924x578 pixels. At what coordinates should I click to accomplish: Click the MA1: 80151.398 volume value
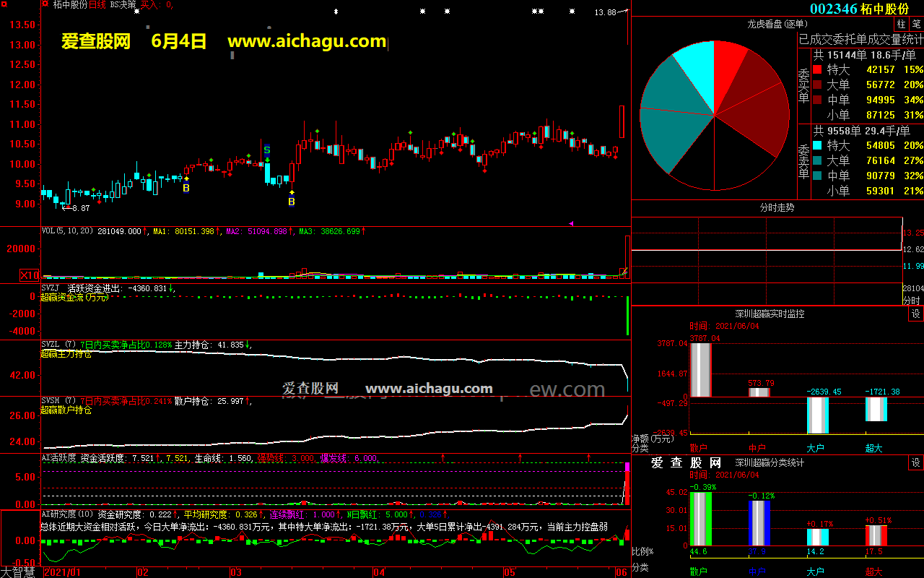(184, 231)
